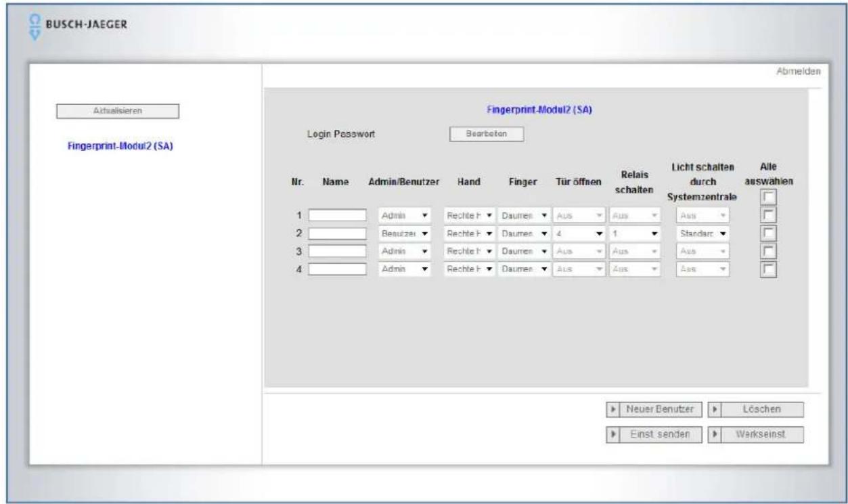Open Hand dropdown in row 1
The height and width of the screenshot is (504, 848).
pos(469,215)
